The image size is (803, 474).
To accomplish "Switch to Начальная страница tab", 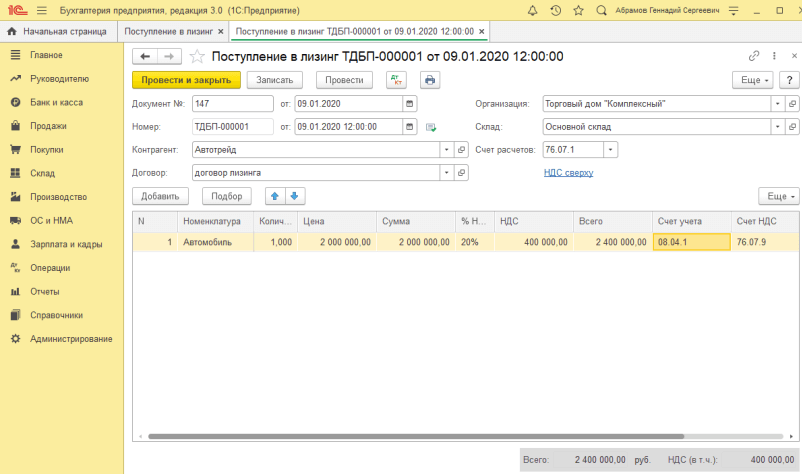I will coord(58,32).
